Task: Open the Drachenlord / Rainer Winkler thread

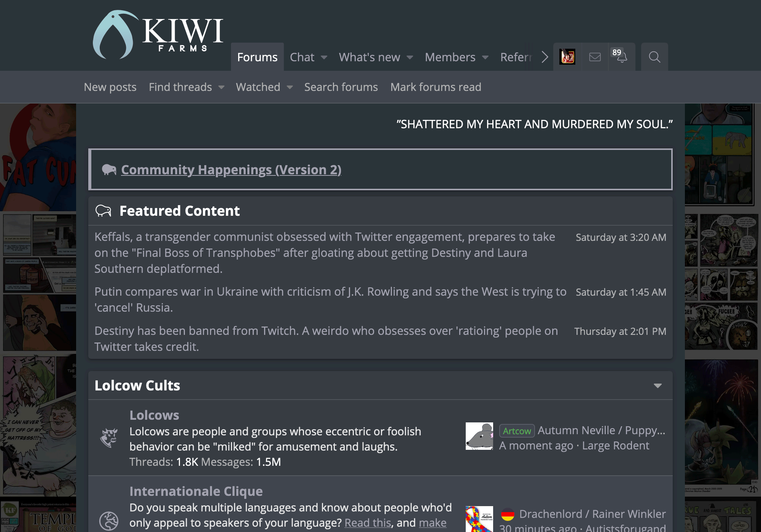Action: click(592, 514)
